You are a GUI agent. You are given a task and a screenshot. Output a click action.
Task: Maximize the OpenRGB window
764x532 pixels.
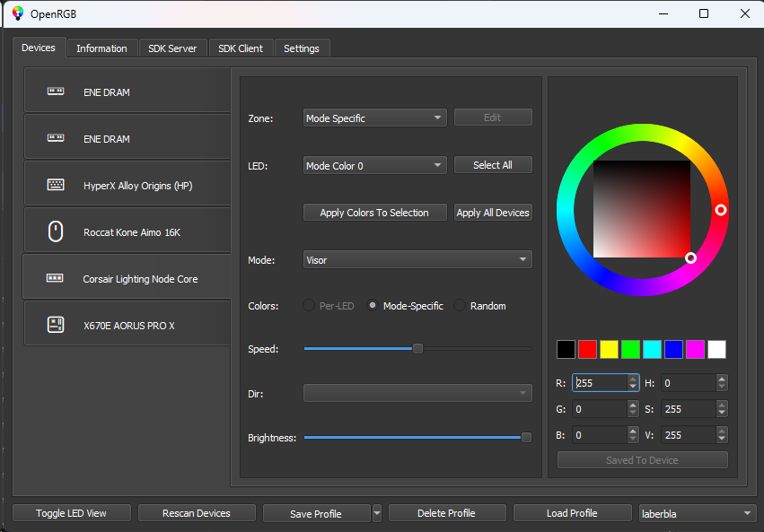click(x=704, y=13)
